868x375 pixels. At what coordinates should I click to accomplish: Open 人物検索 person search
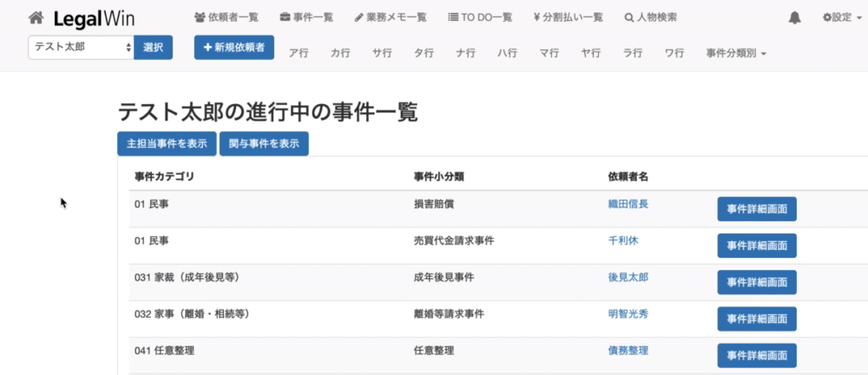[x=650, y=17]
